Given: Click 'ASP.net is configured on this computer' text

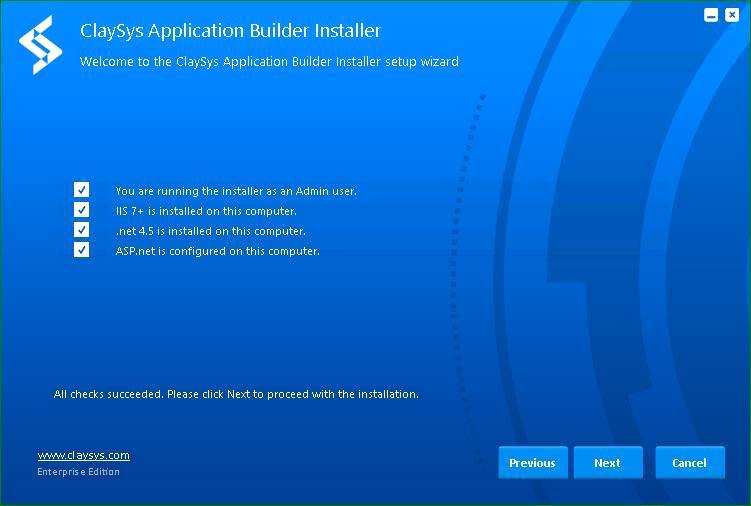Looking at the screenshot, I should pyautogui.click(x=217, y=251).
